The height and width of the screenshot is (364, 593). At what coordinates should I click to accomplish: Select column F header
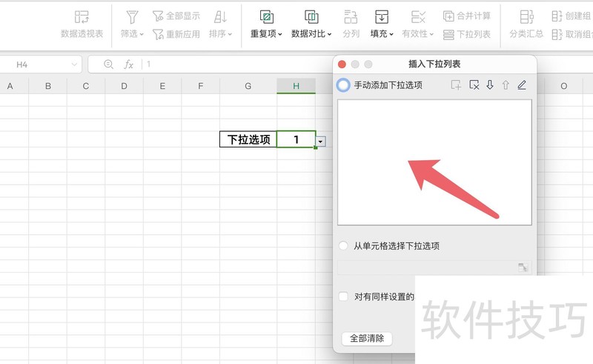pyautogui.click(x=200, y=86)
